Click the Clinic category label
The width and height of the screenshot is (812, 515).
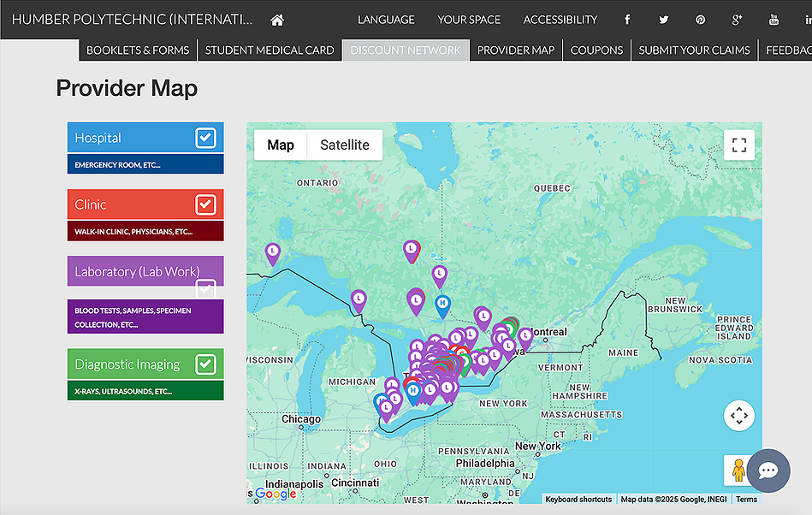pos(91,204)
